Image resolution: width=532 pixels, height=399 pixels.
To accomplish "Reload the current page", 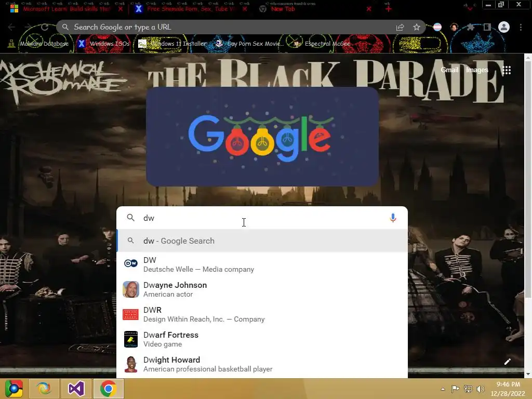I will click(45, 27).
